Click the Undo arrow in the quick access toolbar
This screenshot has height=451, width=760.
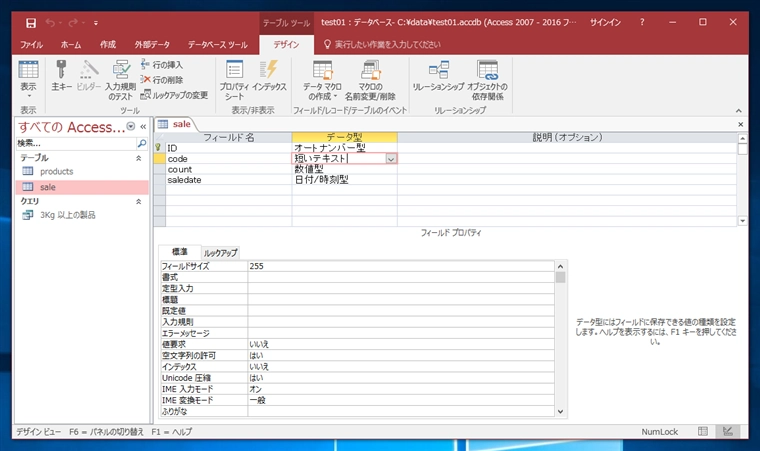click(50, 23)
